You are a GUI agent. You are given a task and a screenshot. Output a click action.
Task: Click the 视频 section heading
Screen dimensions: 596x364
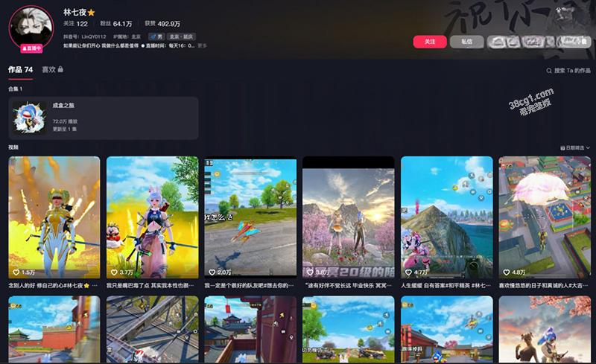coord(13,147)
